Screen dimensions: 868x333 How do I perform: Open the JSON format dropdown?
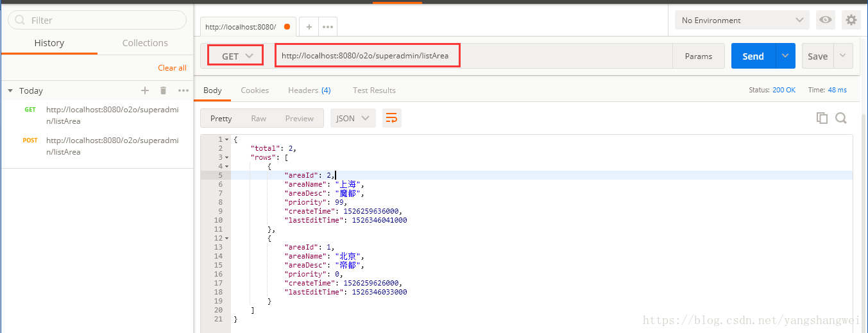(352, 118)
